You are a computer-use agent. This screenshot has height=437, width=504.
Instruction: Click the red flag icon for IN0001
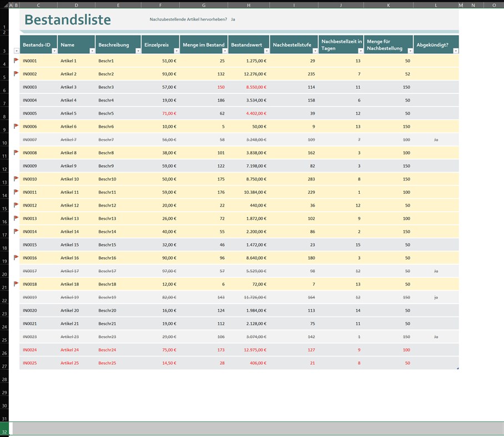click(16, 60)
